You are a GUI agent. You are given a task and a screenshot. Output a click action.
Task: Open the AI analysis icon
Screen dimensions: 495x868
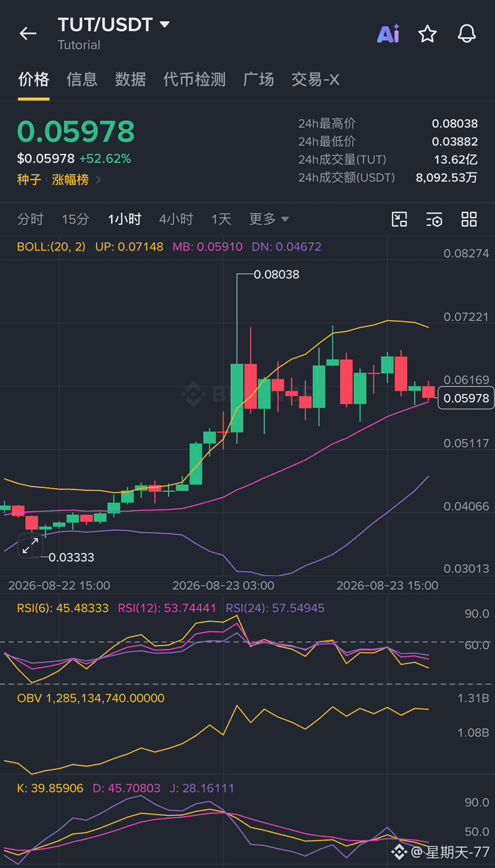pos(388,33)
